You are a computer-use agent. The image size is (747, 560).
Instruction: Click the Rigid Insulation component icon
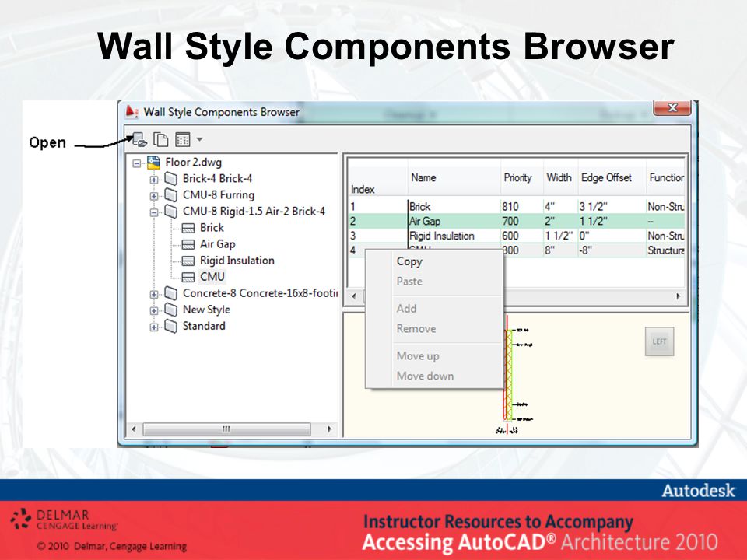[188, 261]
